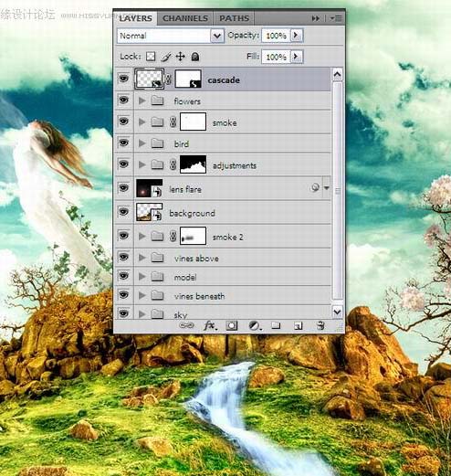
Task: Click the Link Layers icon
Action: pos(186,325)
